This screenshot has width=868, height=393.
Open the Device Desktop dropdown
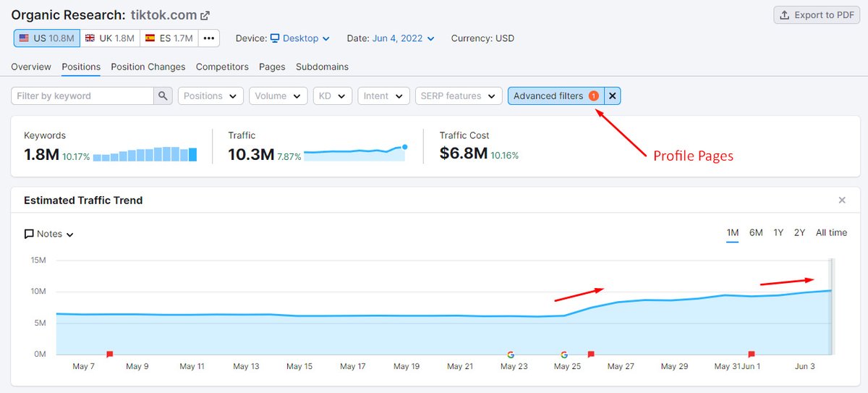click(x=300, y=38)
